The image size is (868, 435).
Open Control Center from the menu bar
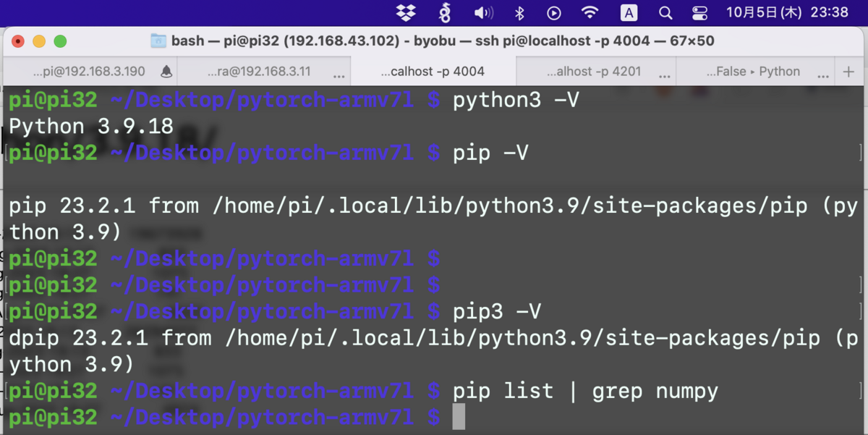[x=699, y=12]
